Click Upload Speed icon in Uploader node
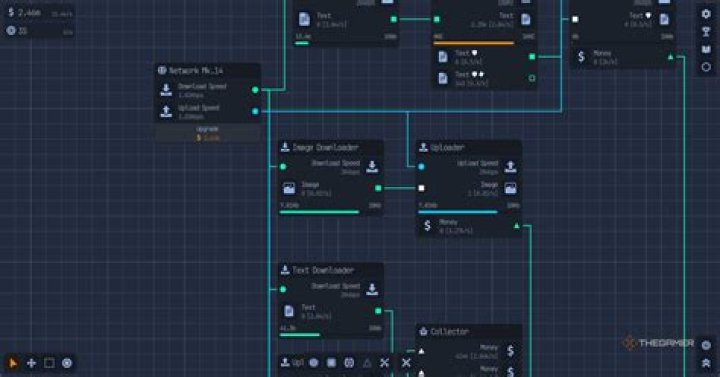720x377 pixels. [511, 167]
